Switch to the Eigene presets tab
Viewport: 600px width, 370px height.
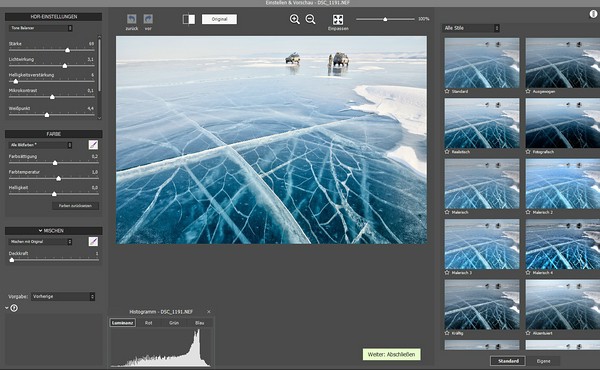click(x=543, y=361)
